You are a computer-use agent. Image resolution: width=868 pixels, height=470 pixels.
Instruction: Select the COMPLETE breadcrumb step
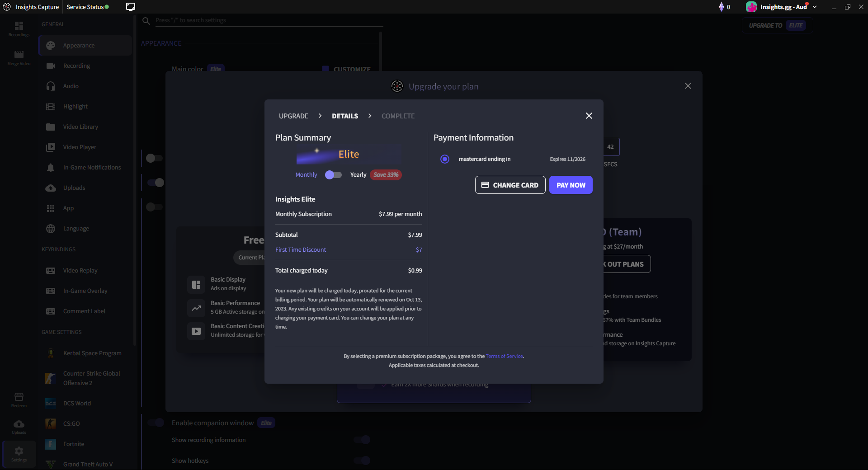click(x=398, y=116)
